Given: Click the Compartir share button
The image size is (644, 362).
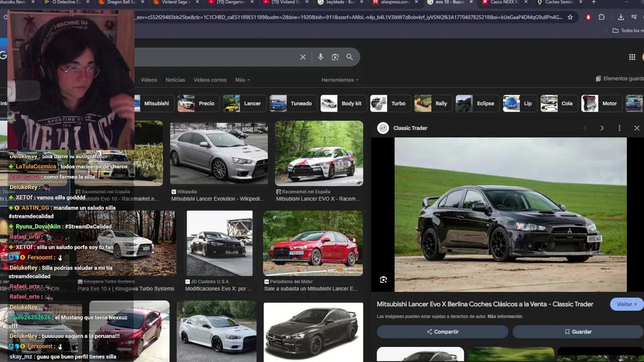Looking at the screenshot, I should [443, 332].
